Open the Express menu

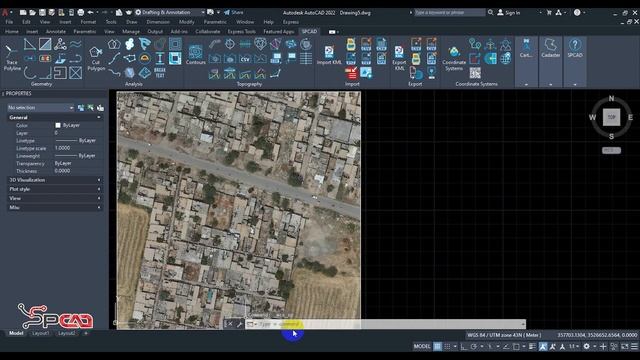tap(291, 22)
